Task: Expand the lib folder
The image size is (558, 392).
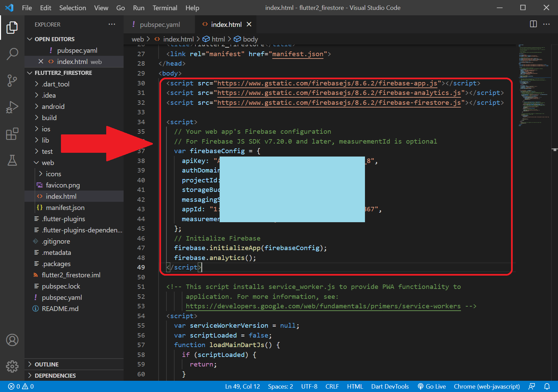Action: click(x=45, y=140)
